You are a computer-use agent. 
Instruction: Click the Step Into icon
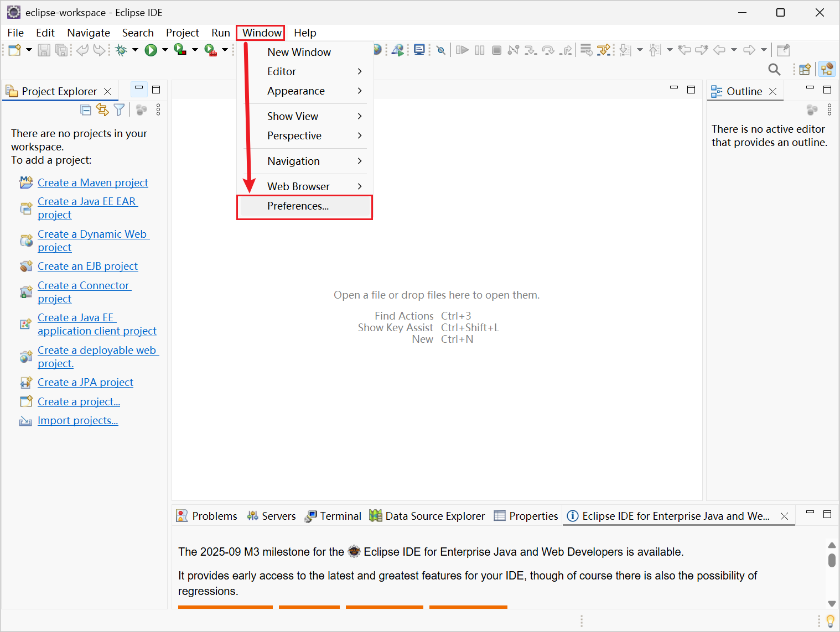(x=531, y=50)
